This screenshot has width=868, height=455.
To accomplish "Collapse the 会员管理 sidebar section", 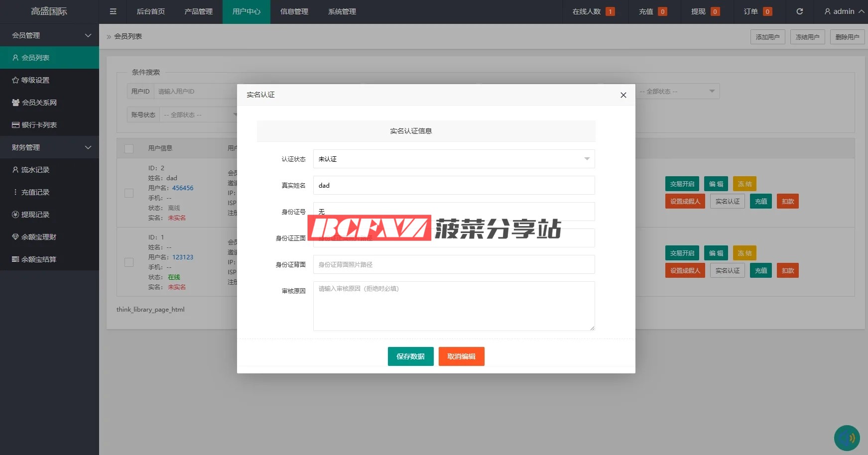I will click(x=49, y=35).
